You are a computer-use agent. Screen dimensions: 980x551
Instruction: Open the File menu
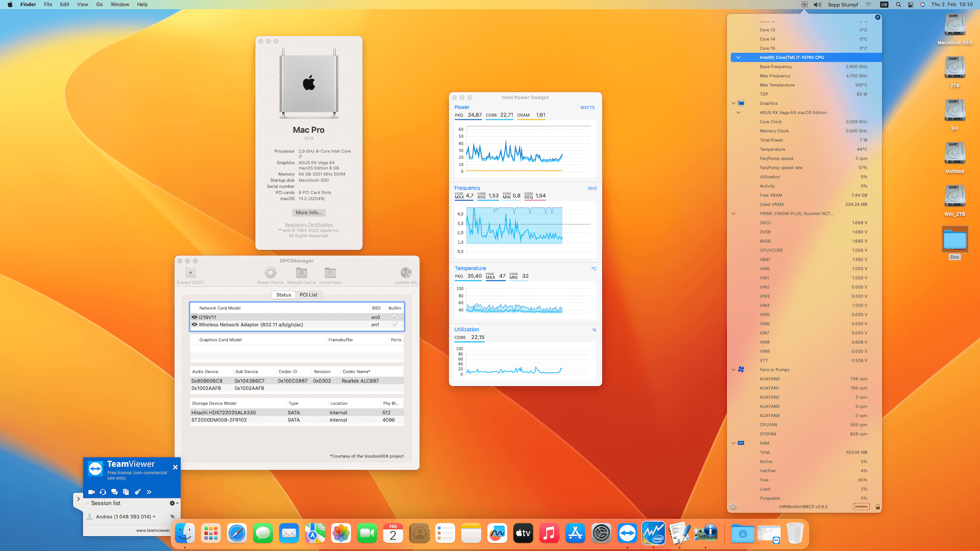click(x=48, y=5)
